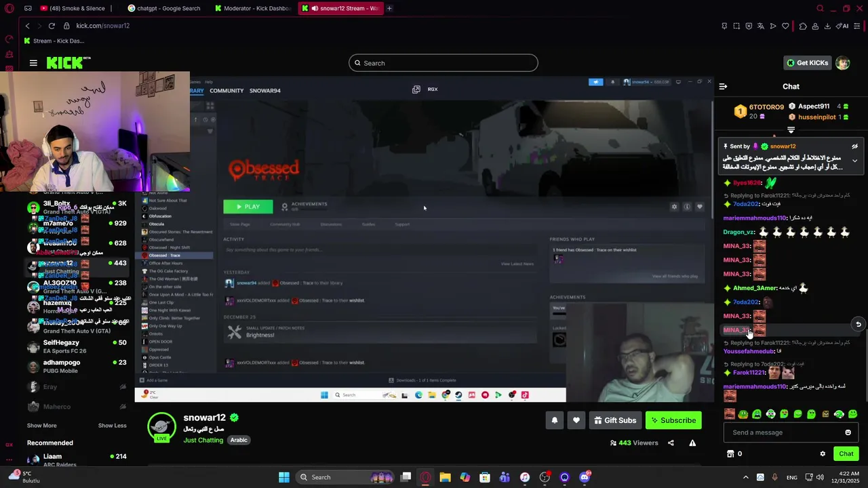Image resolution: width=868 pixels, height=488 pixels.
Task: Open new browser tab plus button
Action: click(x=389, y=8)
